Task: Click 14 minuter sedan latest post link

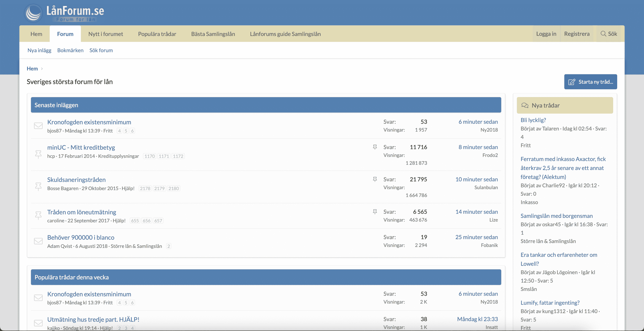Action: pos(477,212)
